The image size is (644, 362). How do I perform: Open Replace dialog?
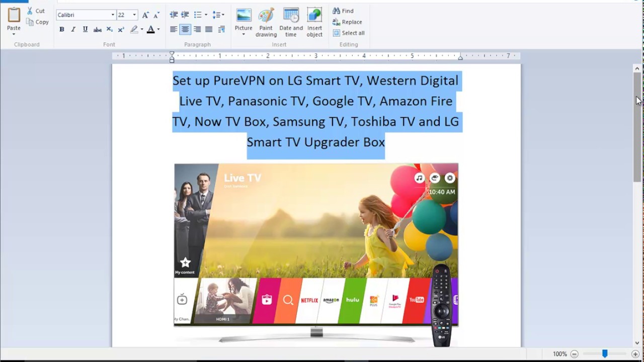coord(347,22)
